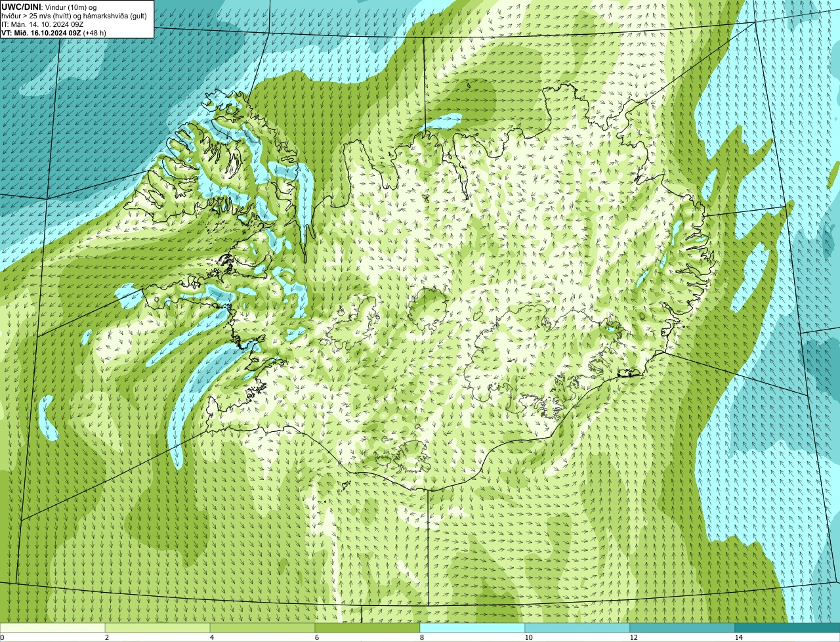Click the "hviður > 25 m/s (hvítt)" description line
Viewport: 840px width, 642px height.
click(x=74, y=15)
